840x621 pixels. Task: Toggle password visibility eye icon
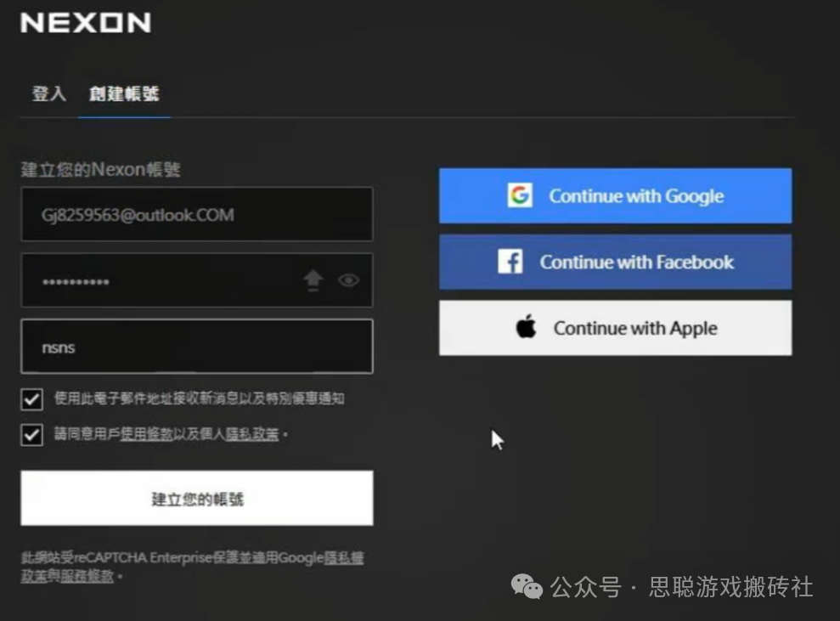pos(349,280)
